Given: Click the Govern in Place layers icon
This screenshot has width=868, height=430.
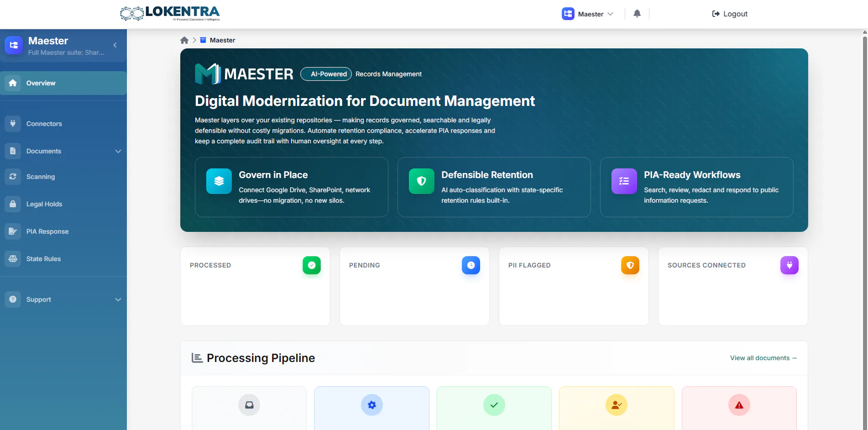Looking at the screenshot, I should pos(219,181).
